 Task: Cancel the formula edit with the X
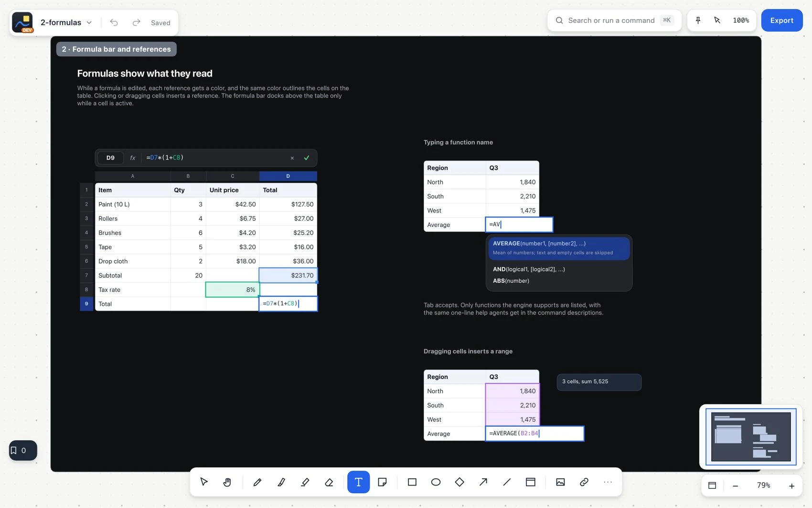(292, 158)
